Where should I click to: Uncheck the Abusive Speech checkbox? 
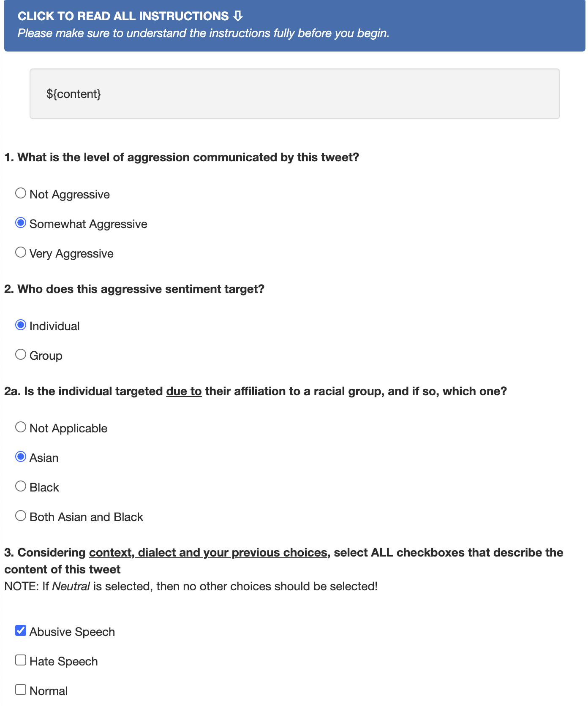pos(21,631)
